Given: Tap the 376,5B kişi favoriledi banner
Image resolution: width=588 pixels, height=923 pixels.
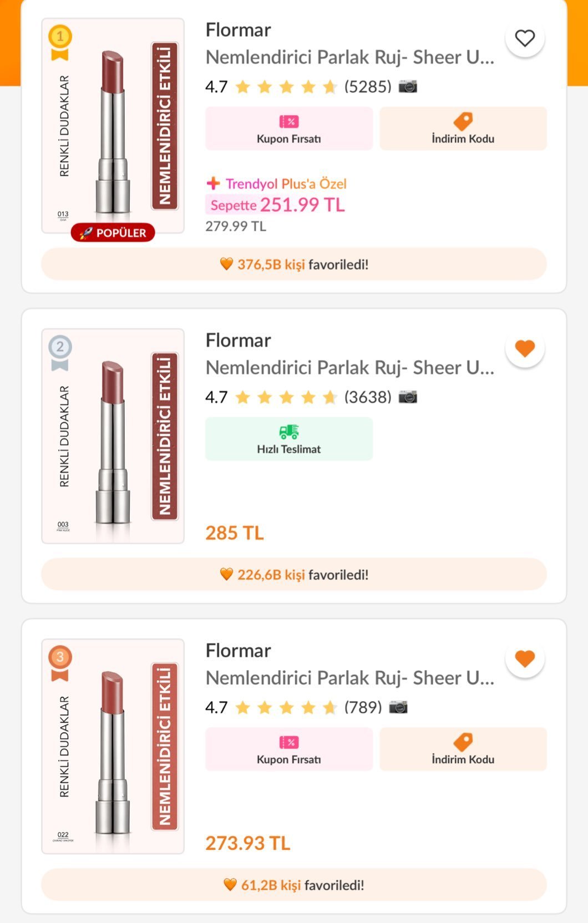Looking at the screenshot, I should (x=294, y=264).
